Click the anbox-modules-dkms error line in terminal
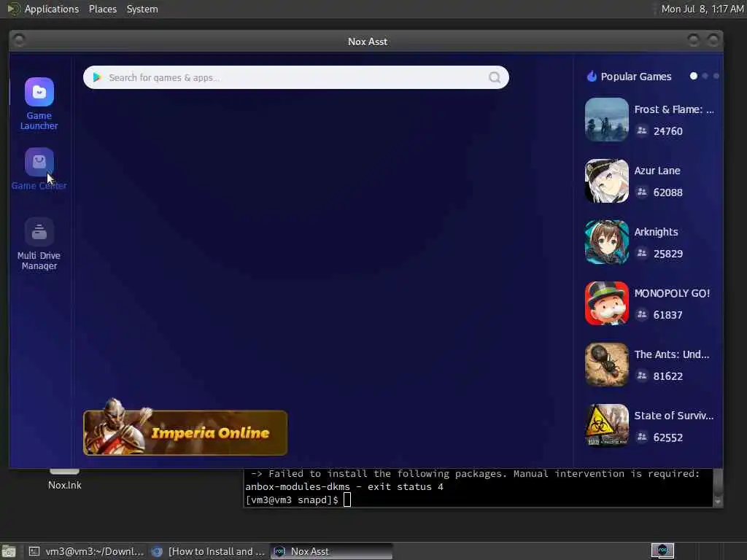 (x=344, y=486)
